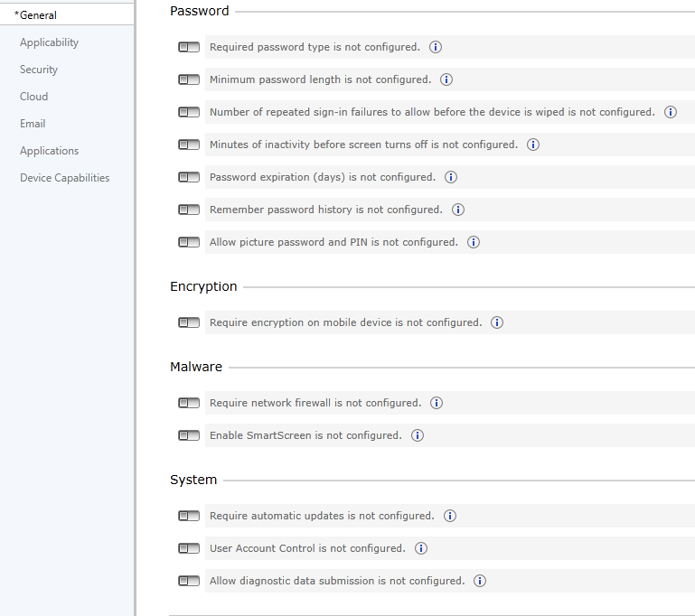This screenshot has width=695, height=616.
Task: Click the System section heading
Action: point(193,480)
